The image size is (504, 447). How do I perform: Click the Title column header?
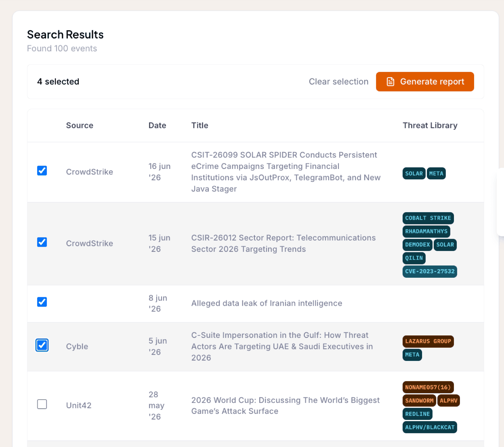click(200, 125)
